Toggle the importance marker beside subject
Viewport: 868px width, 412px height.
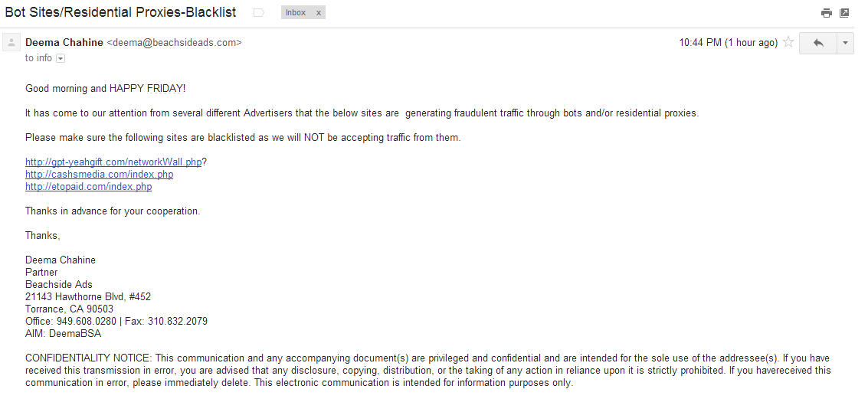[x=259, y=13]
